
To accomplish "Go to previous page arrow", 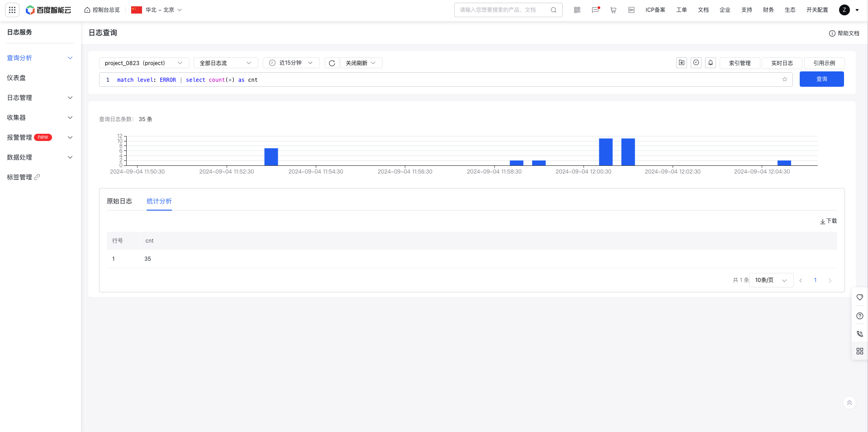I will 801,280.
